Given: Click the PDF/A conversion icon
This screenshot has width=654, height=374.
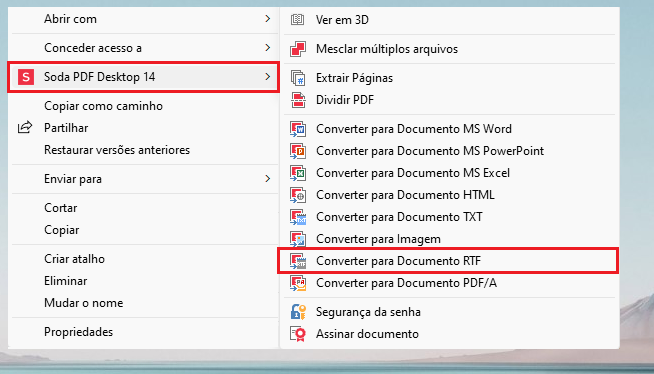Looking at the screenshot, I should (x=298, y=283).
